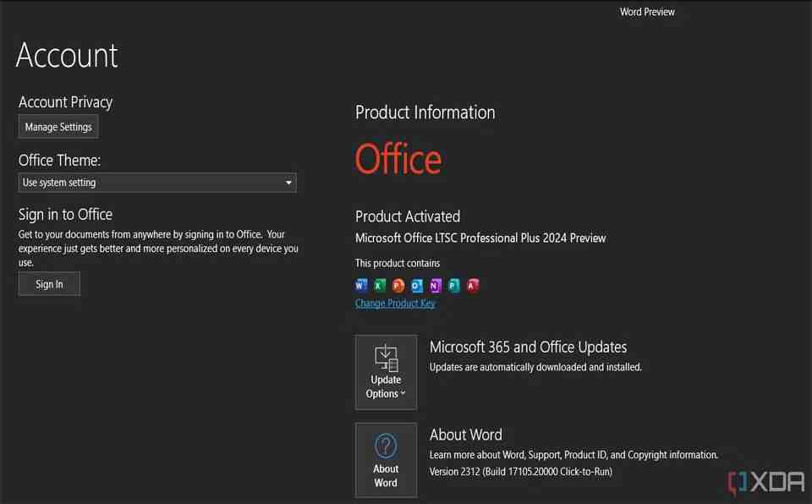Click the red Access icon
This screenshot has width=812, height=504.
pyautogui.click(x=473, y=286)
